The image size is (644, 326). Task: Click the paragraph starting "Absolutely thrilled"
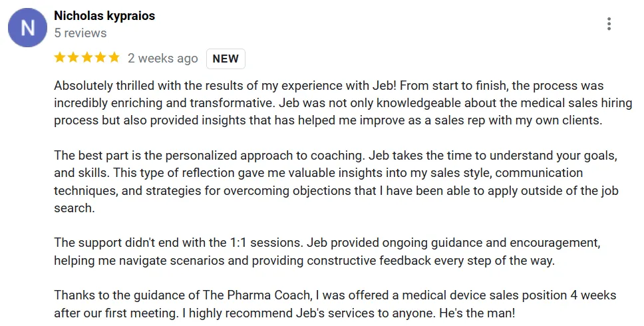click(x=333, y=104)
